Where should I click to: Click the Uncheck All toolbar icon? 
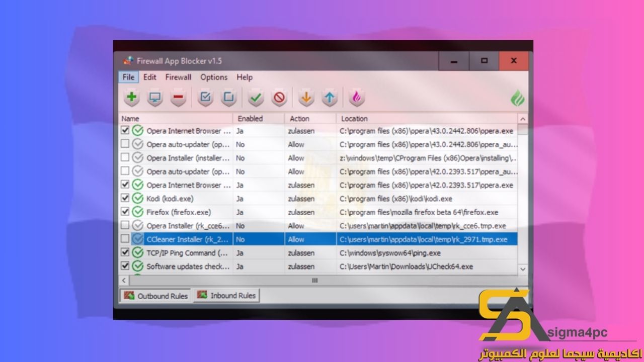pos(228,98)
